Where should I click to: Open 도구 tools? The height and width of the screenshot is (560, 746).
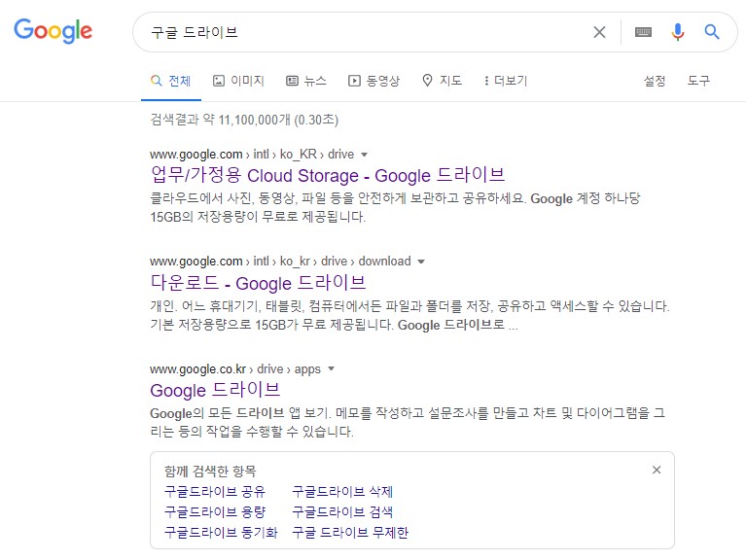tap(698, 81)
